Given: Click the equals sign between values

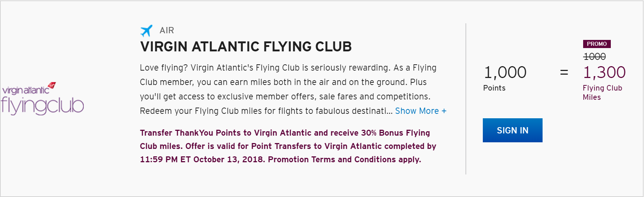Looking at the screenshot, I should click(564, 73).
